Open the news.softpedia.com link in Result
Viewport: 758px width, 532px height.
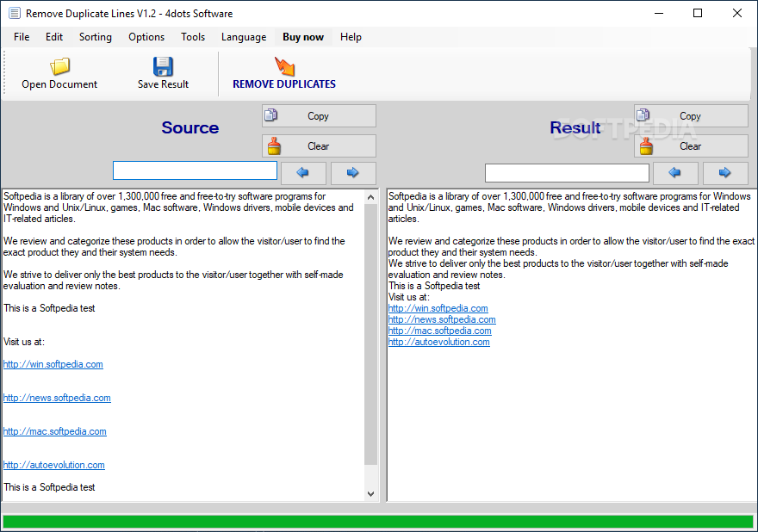pos(442,319)
